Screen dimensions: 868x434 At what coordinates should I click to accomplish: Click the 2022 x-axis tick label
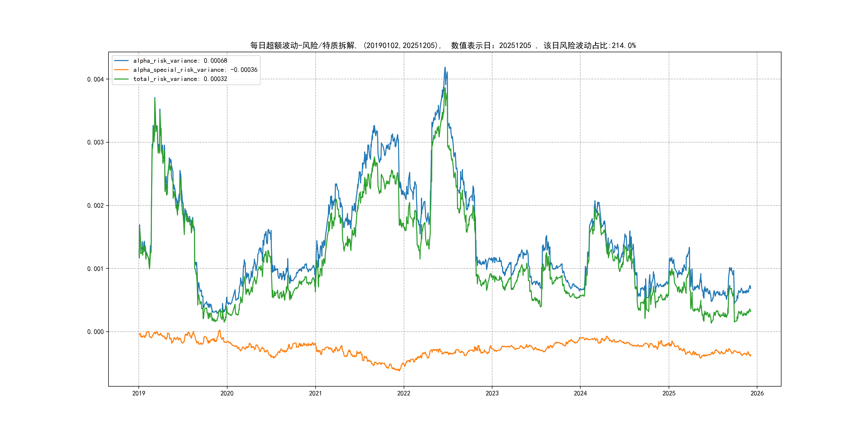pyautogui.click(x=404, y=393)
